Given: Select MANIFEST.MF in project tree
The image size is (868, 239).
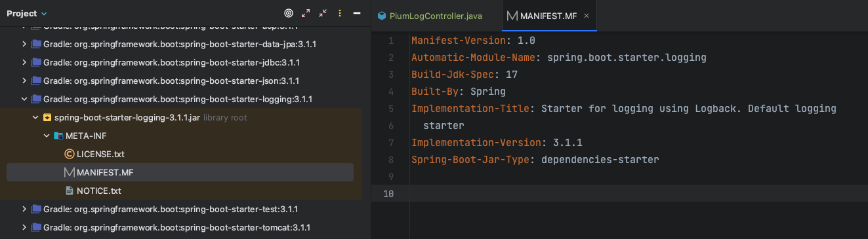Looking at the screenshot, I should tap(180, 173).
